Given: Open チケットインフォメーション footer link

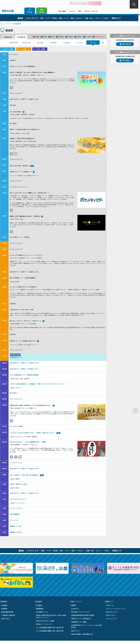Looking at the screenshot, I should tap(116, 609).
